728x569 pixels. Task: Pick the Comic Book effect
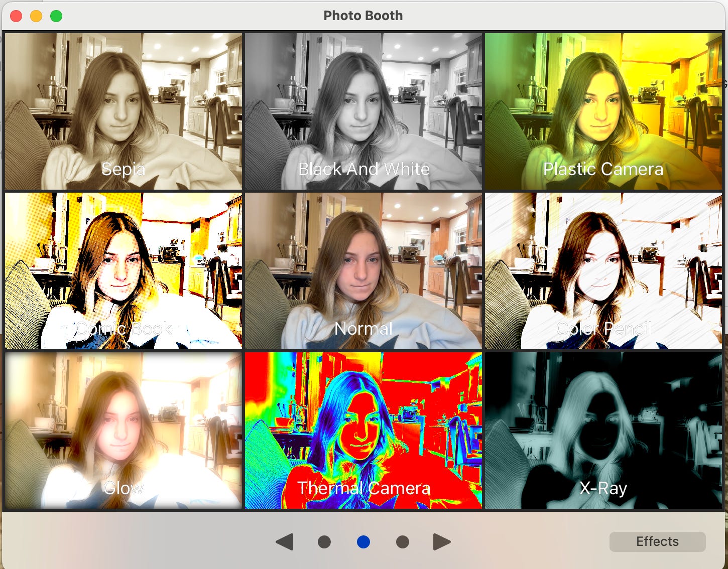(124, 271)
